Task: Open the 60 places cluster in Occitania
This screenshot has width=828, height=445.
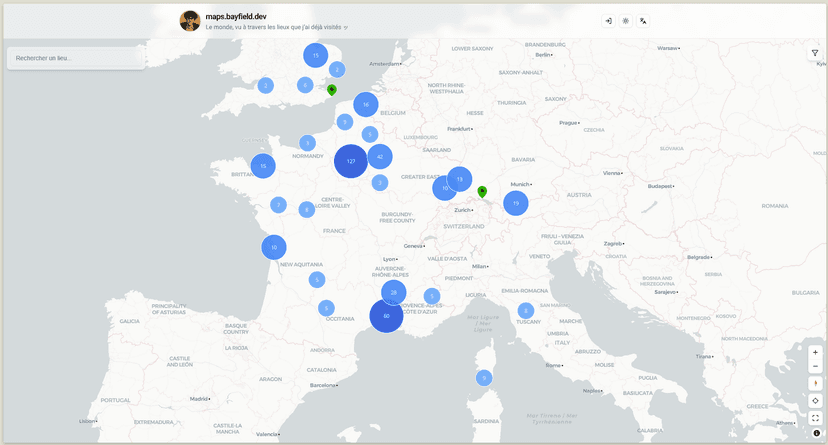Action: (386, 316)
